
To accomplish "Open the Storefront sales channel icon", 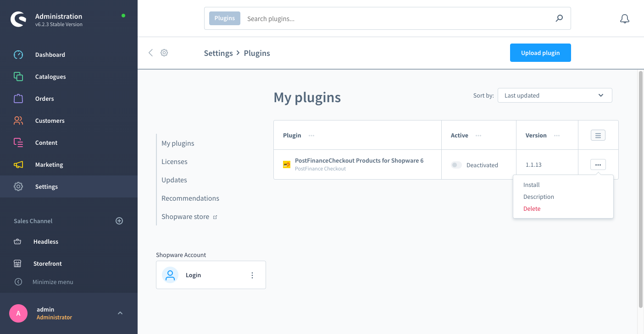I will pos(18,263).
